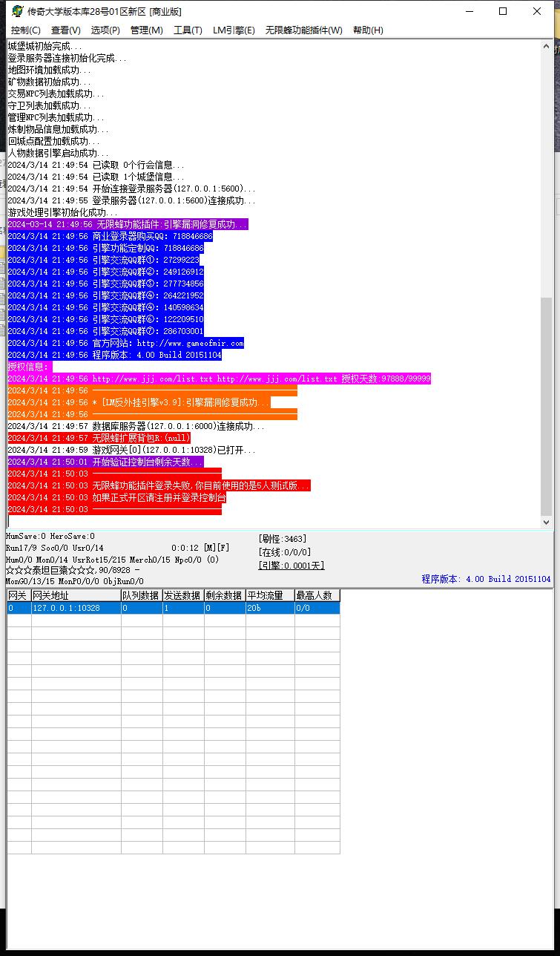
Task: Click the 0:0:12 [M][F] runtime text
Action: pos(200,548)
